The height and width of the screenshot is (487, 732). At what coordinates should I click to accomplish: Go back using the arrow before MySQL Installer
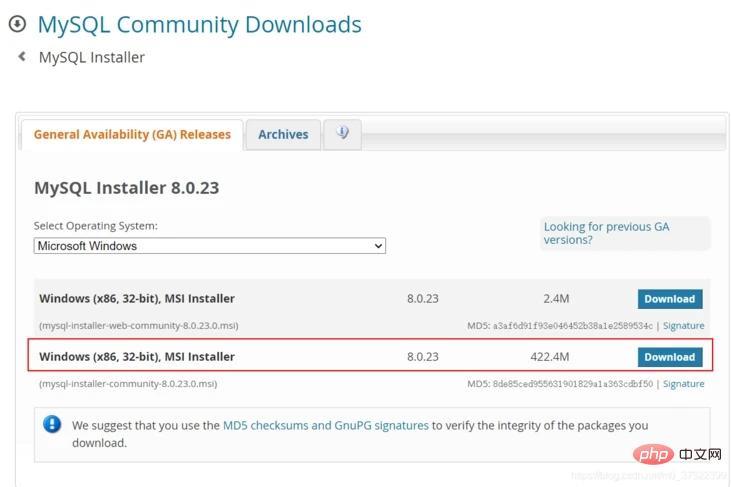pos(21,56)
